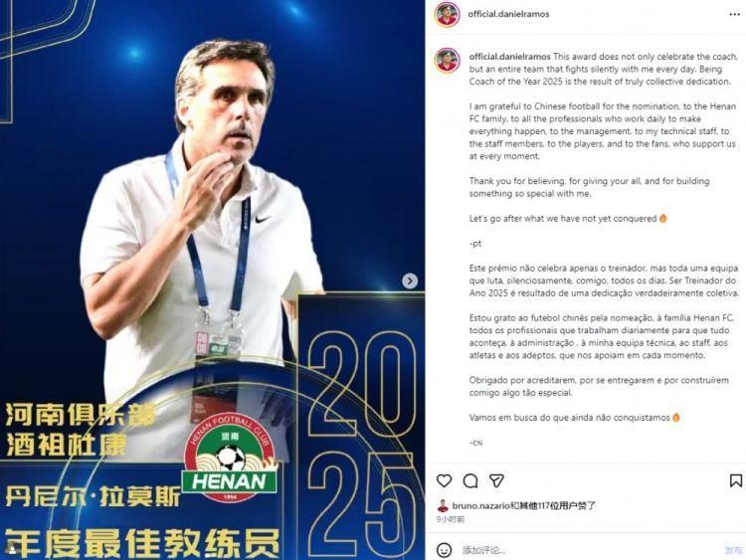
Task: Open the three-dot more options menu
Action: click(x=735, y=14)
